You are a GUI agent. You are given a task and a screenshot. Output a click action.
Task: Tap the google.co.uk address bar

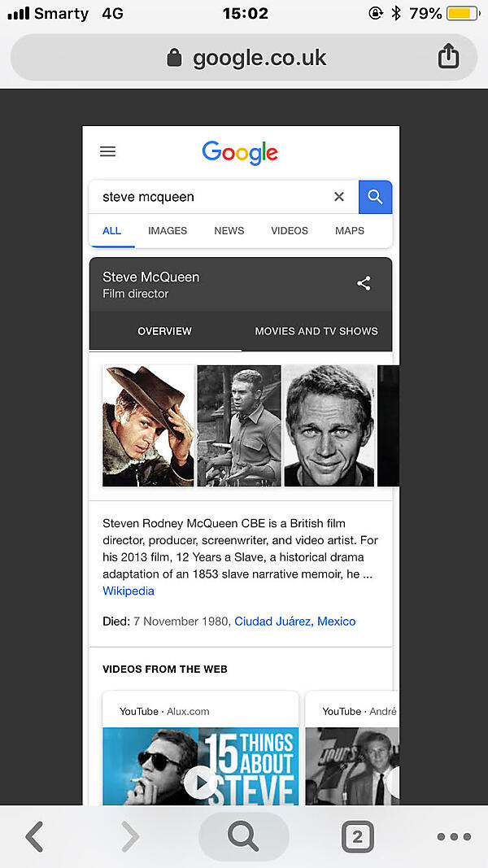click(244, 57)
